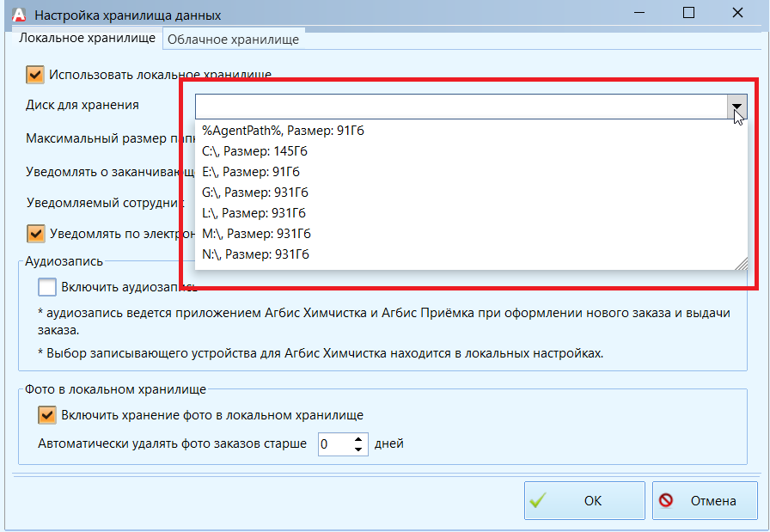Select drive L:\, Размер: 931Гб
The image size is (770, 532).
pyautogui.click(x=471, y=213)
